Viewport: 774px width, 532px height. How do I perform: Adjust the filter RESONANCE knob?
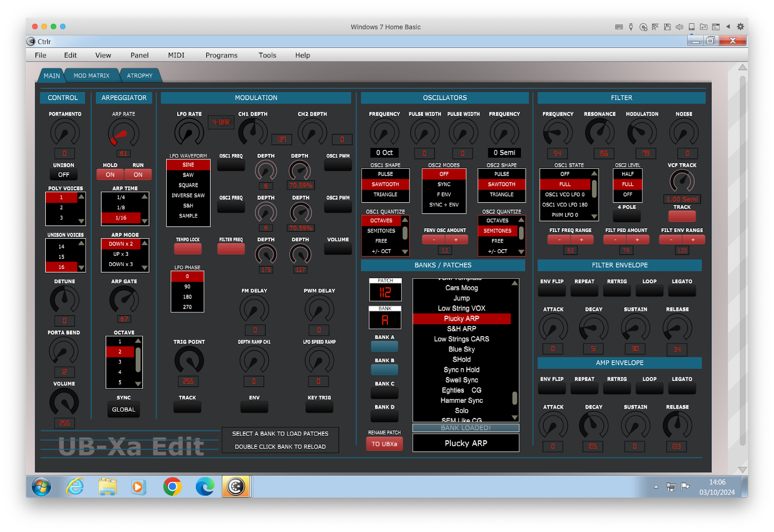tap(599, 133)
